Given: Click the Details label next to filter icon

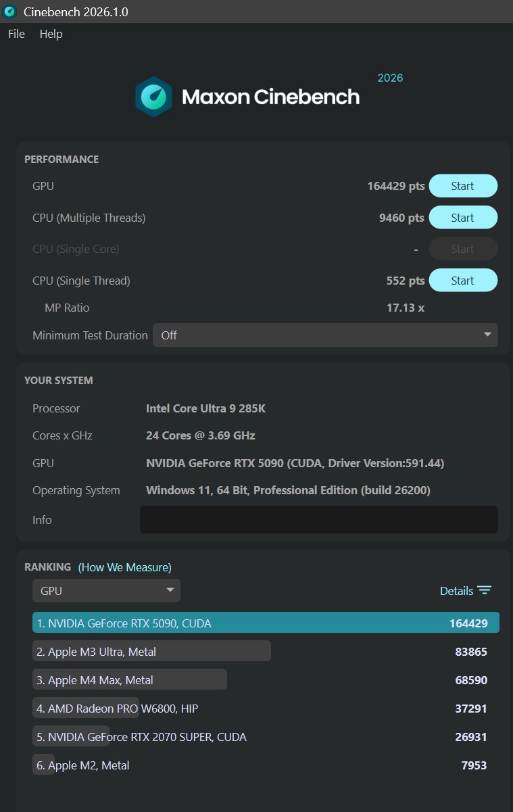Looking at the screenshot, I should coord(456,590).
